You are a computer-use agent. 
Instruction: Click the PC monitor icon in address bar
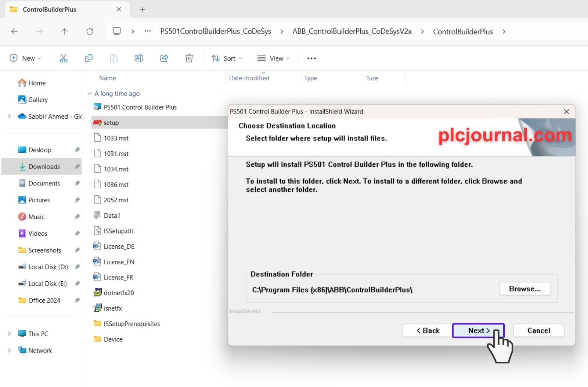click(x=117, y=31)
